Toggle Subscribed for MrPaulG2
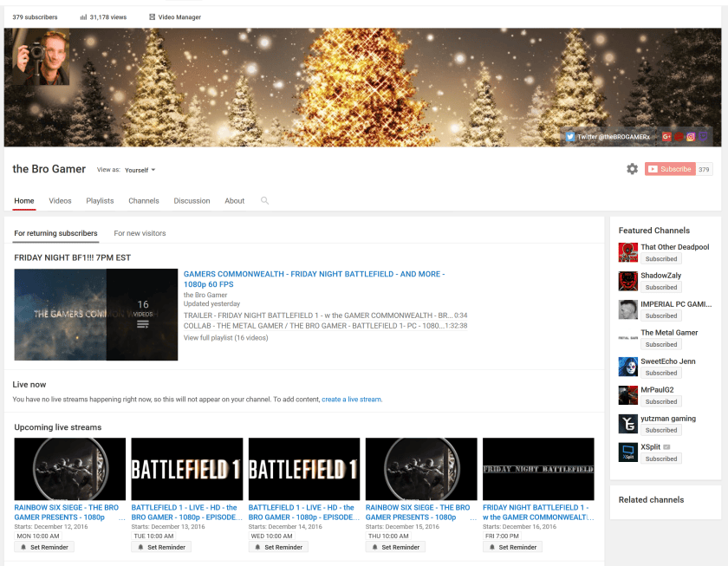728x566 pixels. 661,401
